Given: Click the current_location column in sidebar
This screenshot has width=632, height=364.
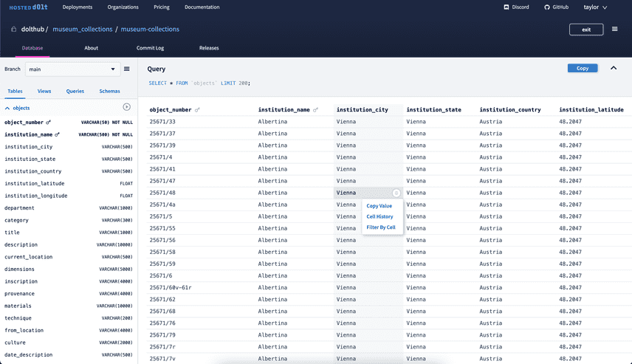Looking at the screenshot, I should pyautogui.click(x=28, y=257).
